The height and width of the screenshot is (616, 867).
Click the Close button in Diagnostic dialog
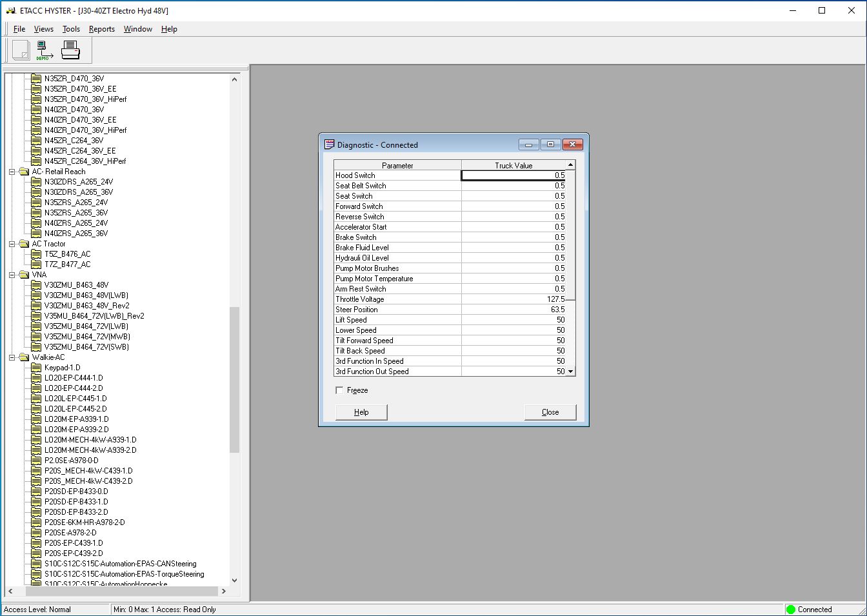550,412
